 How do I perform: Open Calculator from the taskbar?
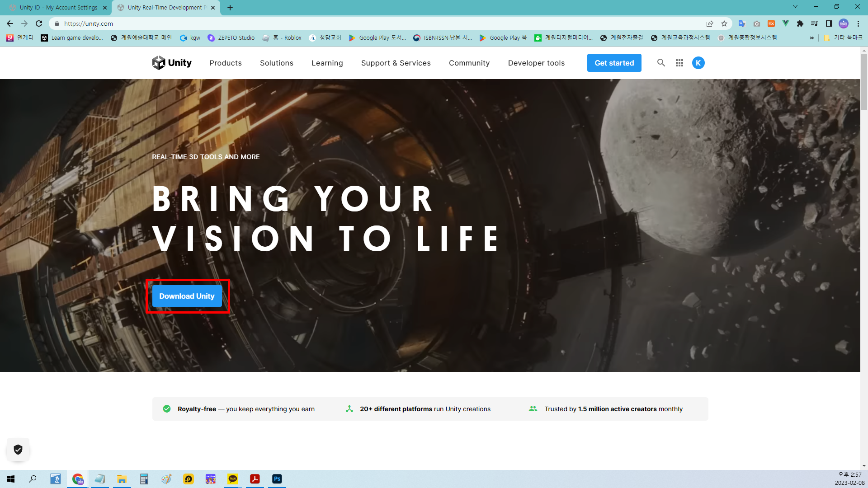point(144,479)
